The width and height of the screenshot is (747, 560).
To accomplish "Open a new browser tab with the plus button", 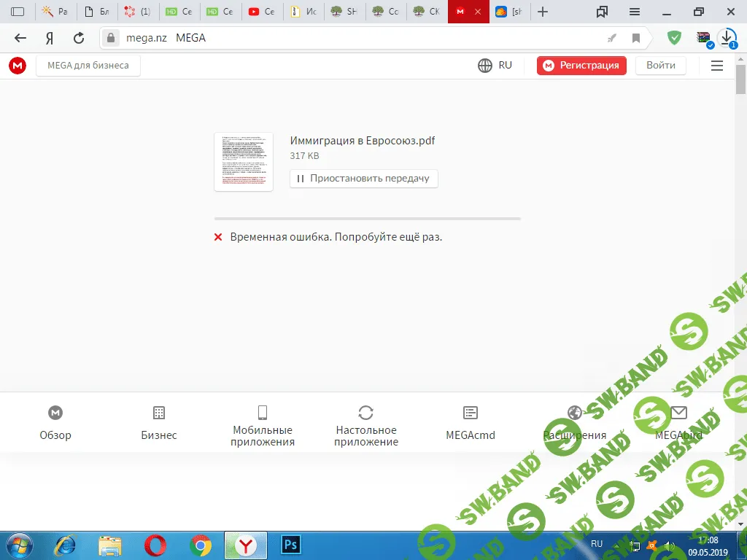I will click(x=542, y=12).
